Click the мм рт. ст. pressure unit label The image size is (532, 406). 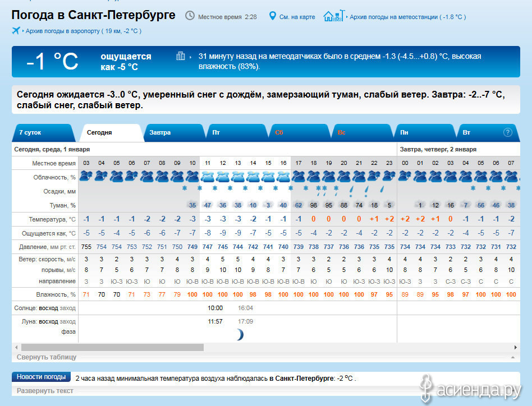coord(62,247)
